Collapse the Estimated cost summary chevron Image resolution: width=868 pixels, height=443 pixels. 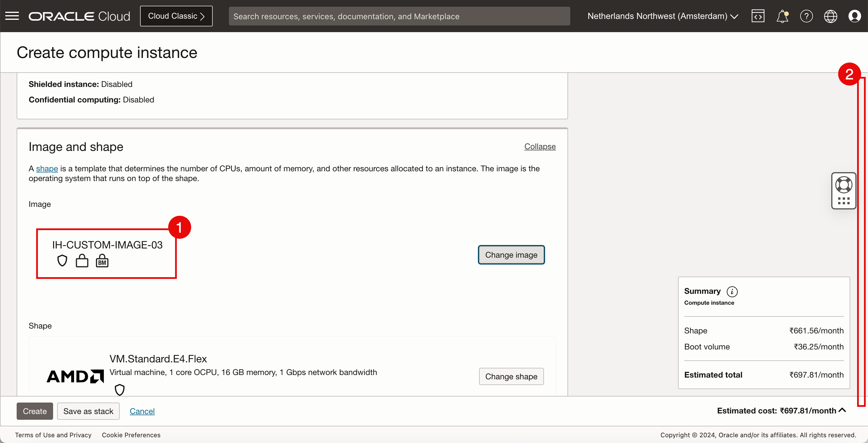tap(842, 410)
